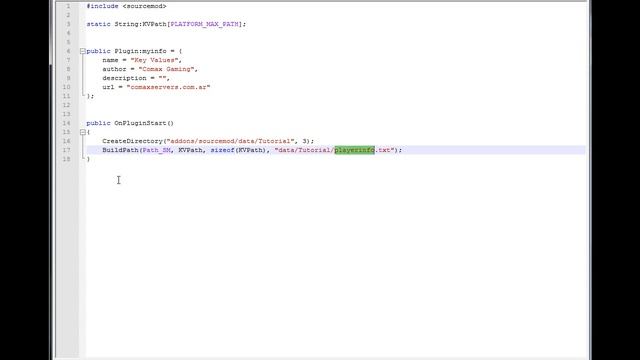The width and height of the screenshot is (640, 360).
Task: Collapse the OnPluginStart body fold marker
Action: pyautogui.click(x=83, y=132)
